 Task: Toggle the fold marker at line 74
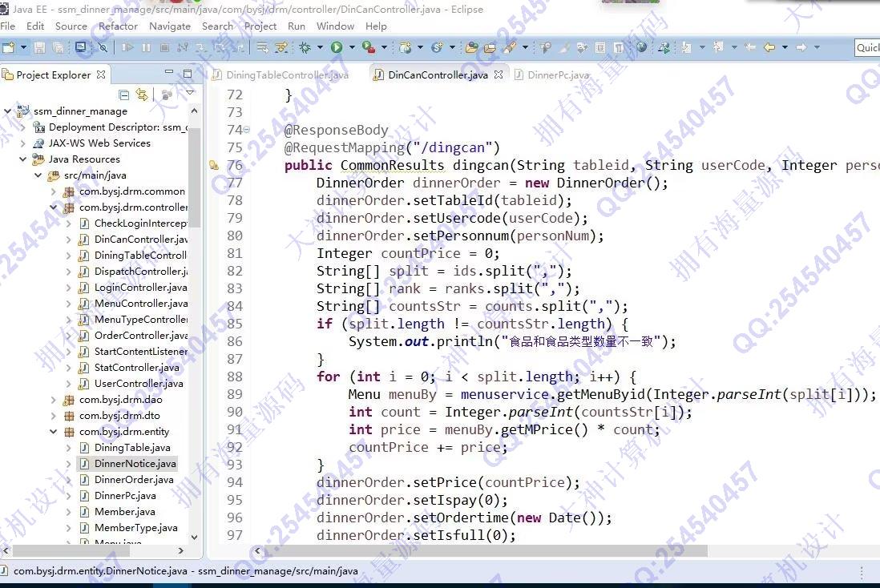(x=246, y=130)
